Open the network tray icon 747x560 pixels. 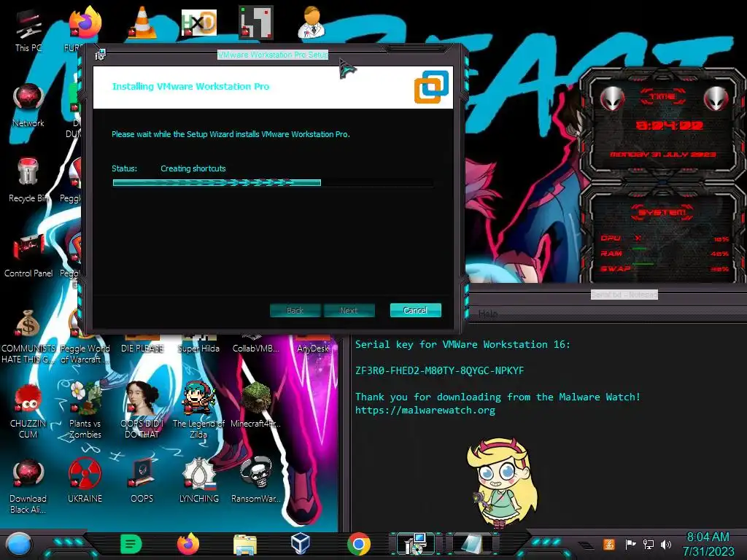648,544
